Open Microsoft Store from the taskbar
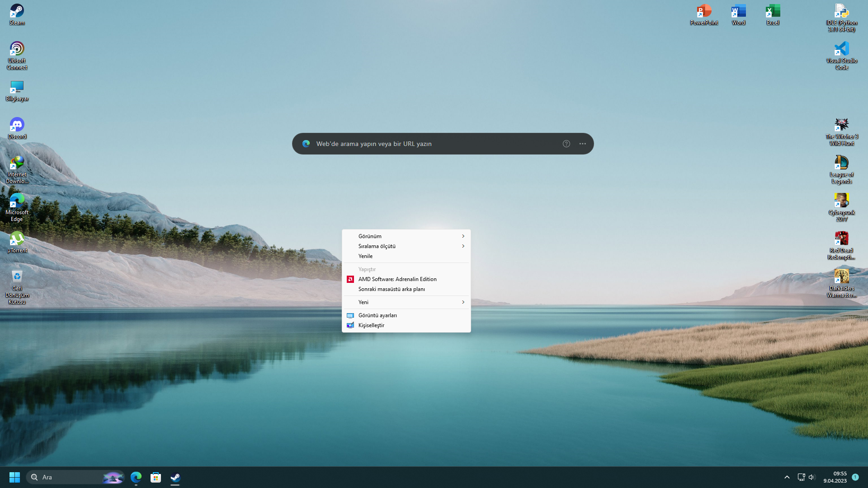 tap(156, 477)
